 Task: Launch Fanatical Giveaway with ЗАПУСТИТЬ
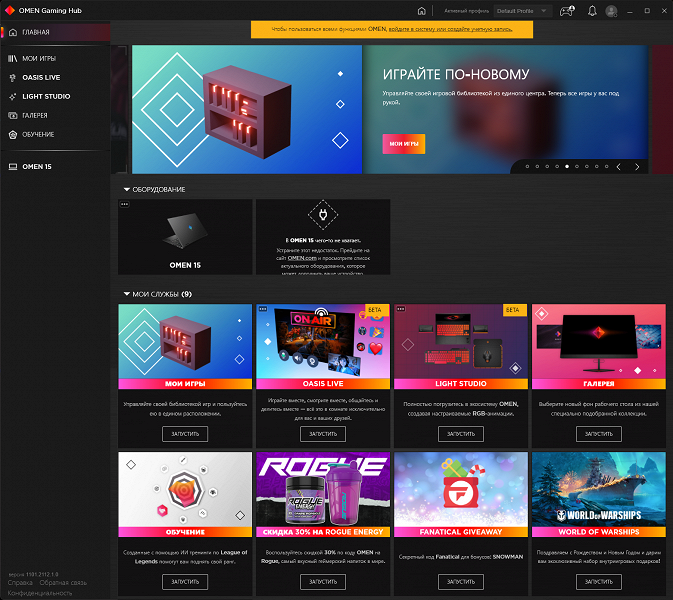461,582
